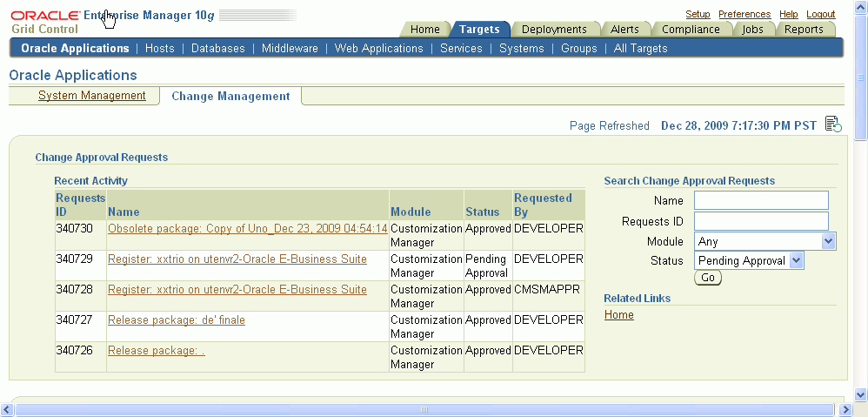Go to Middleware subtab

tap(290, 48)
